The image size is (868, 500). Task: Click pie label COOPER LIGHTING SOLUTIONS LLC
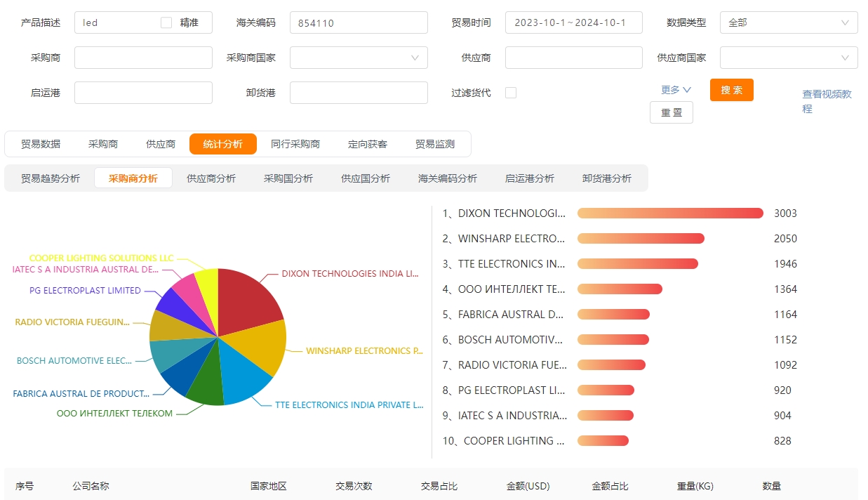click(x=101, y=258)
